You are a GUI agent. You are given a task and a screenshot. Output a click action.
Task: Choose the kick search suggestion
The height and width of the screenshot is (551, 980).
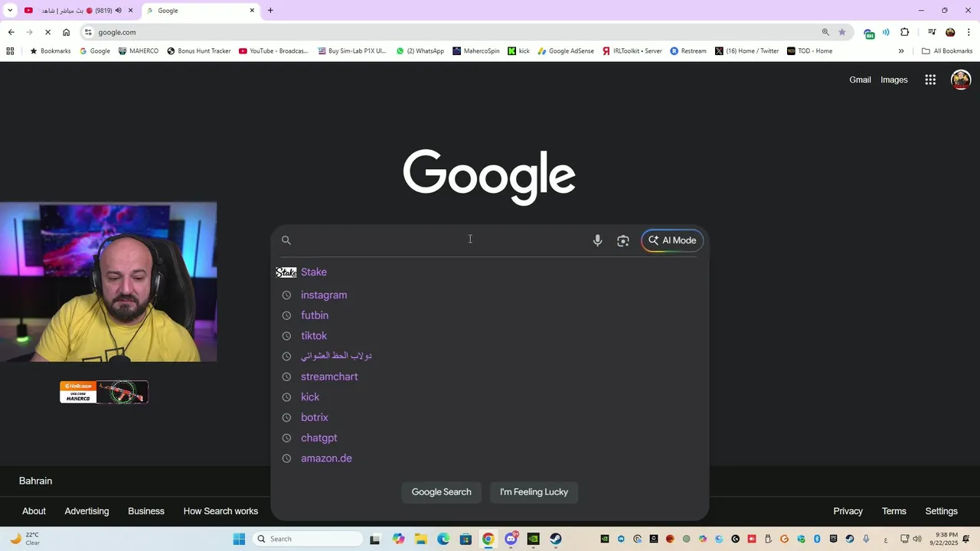tap(490, 397)
